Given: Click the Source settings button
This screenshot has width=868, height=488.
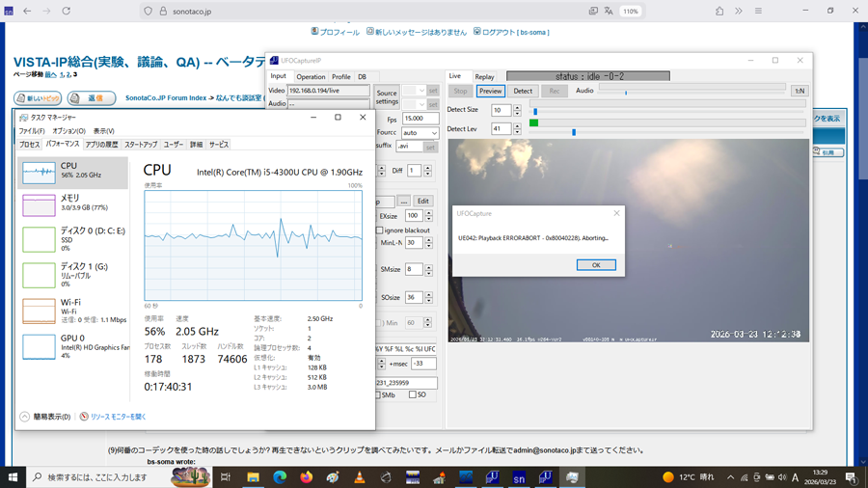Looking at the screenshot, I should pyautogui.click(x=387, y=97).
